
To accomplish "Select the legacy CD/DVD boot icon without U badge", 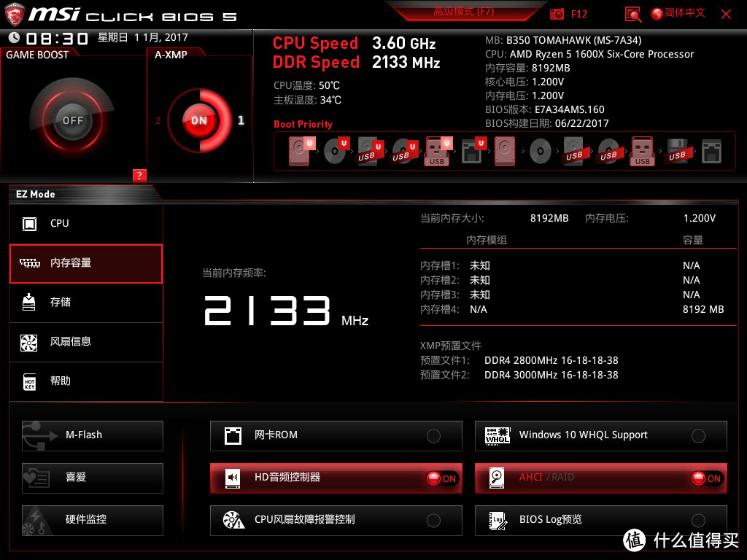I will [x=541, y=151].
